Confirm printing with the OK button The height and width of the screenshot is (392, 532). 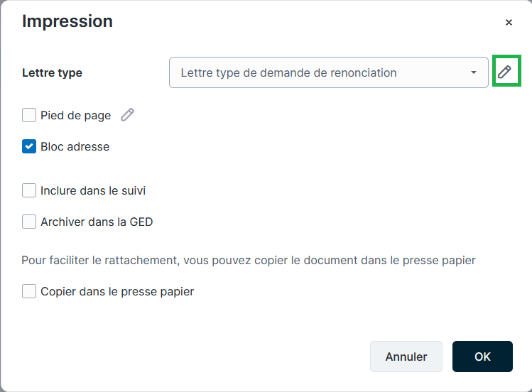click(x=482, y=356)
